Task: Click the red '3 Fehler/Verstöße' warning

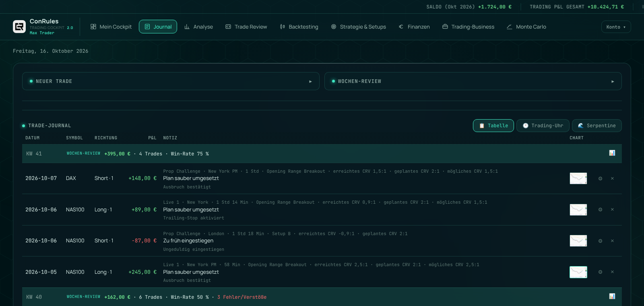Action: pyautogui.click(x=242, y=297)
